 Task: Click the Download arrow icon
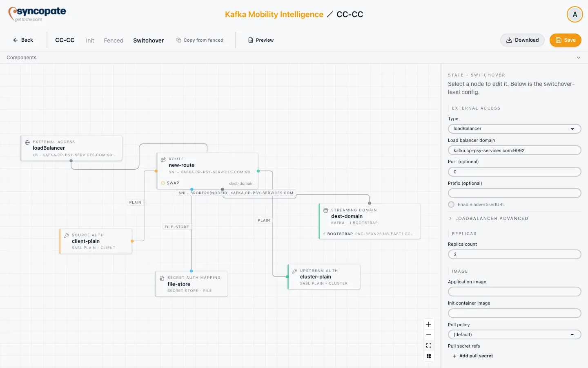point(509,40)
